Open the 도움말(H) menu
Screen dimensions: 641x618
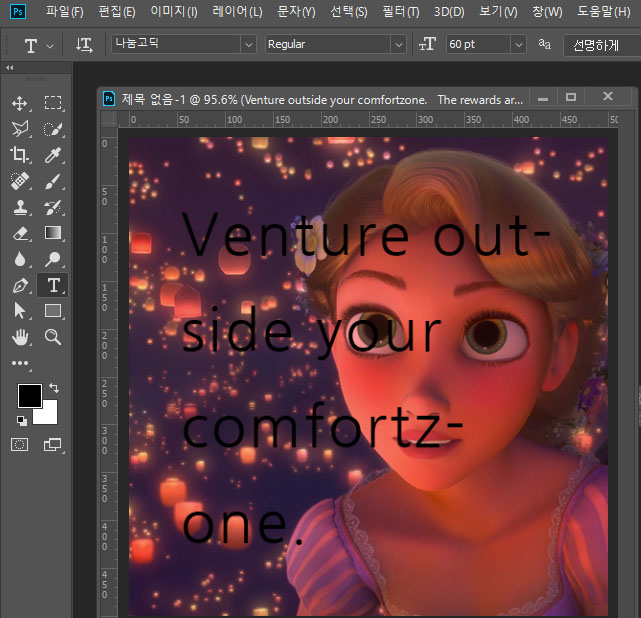point(603,11)
